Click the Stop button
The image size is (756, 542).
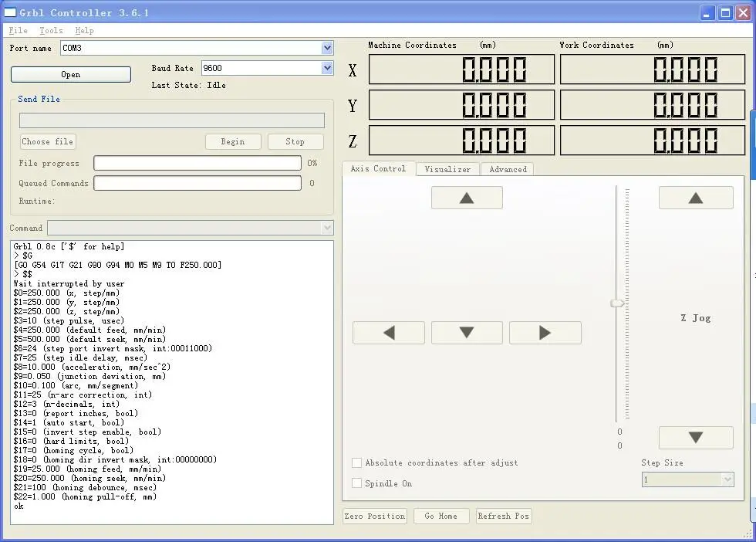coord(295,141)
